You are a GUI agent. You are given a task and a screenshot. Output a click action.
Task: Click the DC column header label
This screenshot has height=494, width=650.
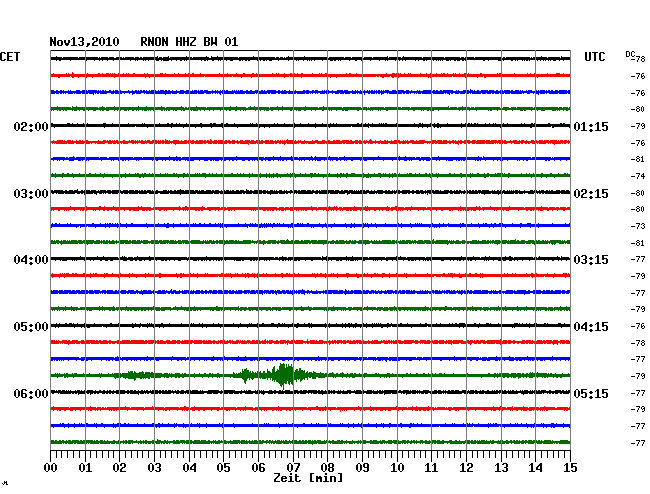tap(630, 54)
